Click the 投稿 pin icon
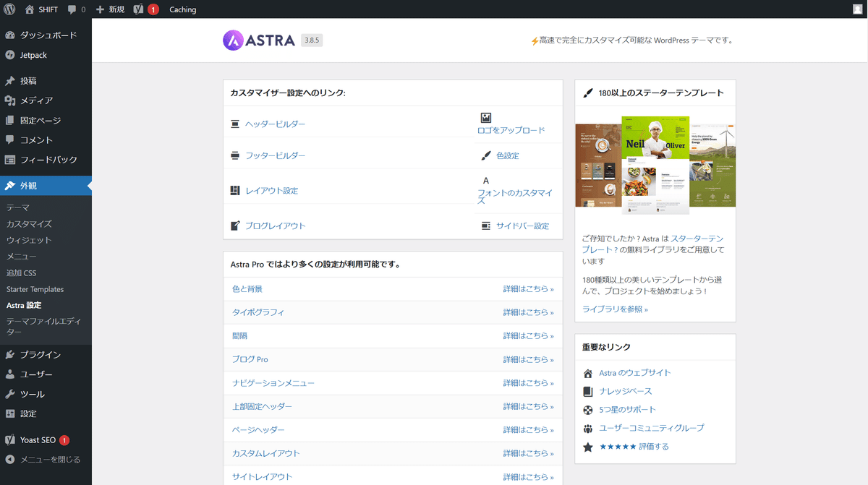 (x=10, y=81)
